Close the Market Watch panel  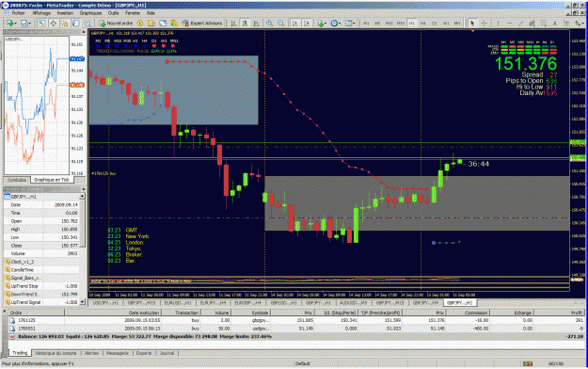click(x=83, y=32)
